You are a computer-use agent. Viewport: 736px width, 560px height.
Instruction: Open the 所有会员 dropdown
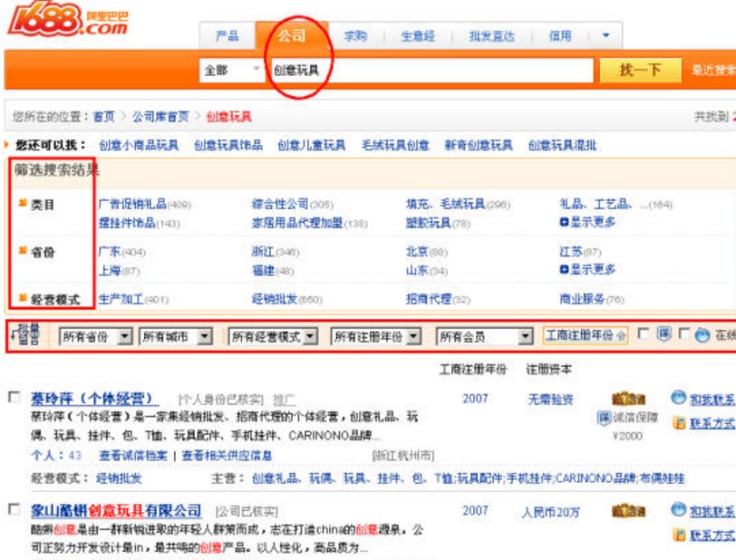pyautogui.click(x=484, y=336)
